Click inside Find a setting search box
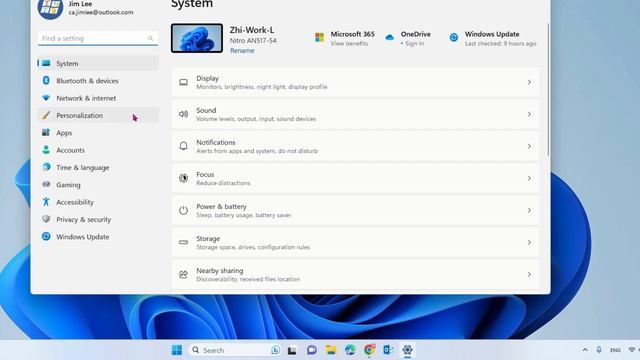This screenshot has height=360, width=640. [x=98, y=38]
